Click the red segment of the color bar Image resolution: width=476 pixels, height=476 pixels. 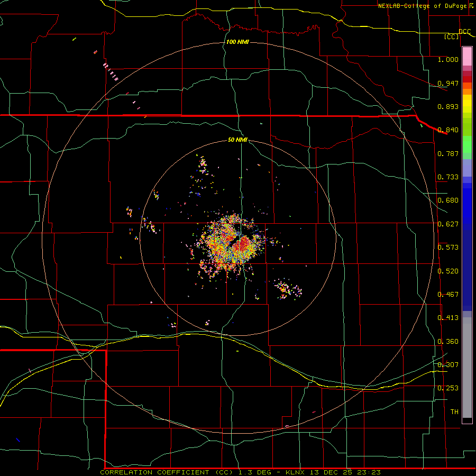(467, 79)
